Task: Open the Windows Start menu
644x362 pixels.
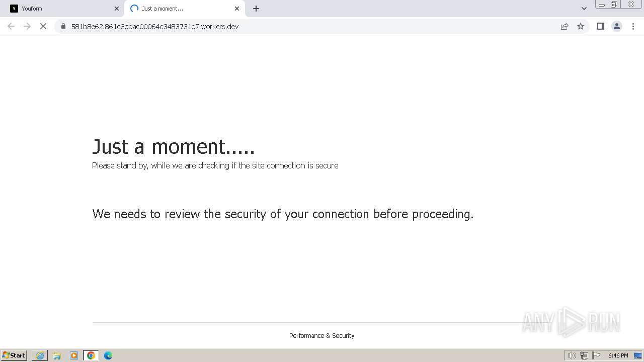Action: (x=14, y=355)
